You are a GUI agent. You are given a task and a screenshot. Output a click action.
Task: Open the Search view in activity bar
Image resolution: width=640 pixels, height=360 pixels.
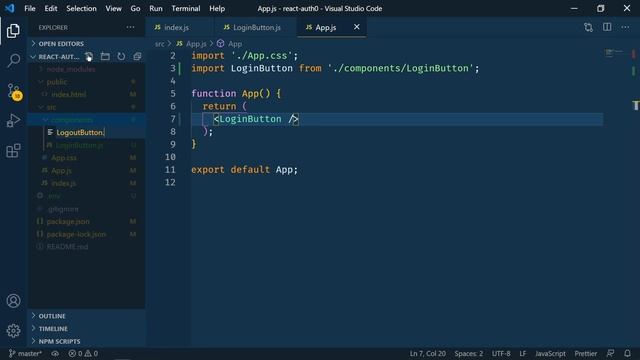13,60
